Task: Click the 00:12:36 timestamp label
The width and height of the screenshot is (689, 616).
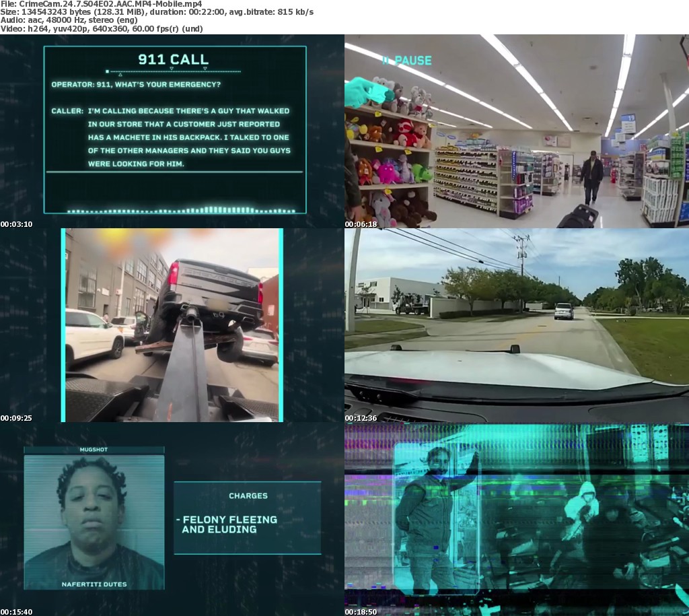Action: (x=361, y=418)
